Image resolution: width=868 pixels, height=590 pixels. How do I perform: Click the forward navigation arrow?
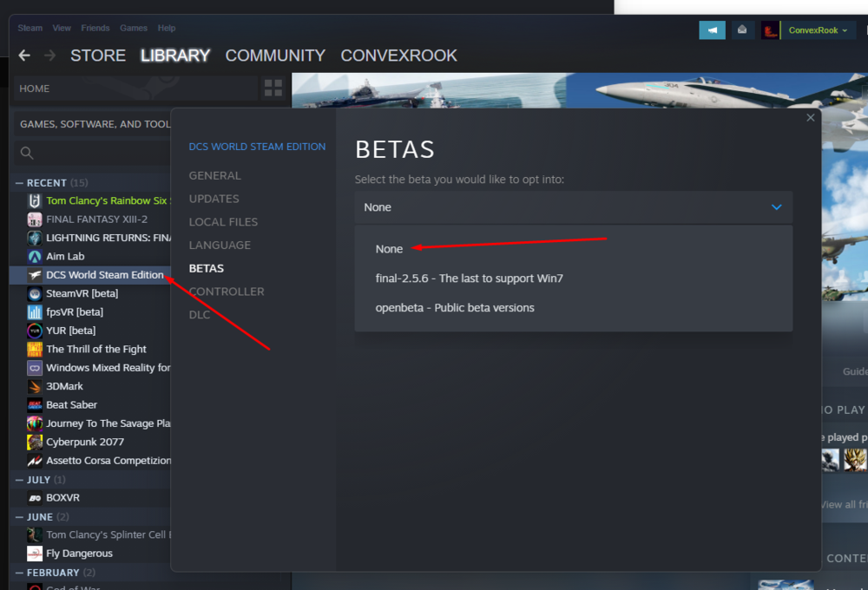49,56
